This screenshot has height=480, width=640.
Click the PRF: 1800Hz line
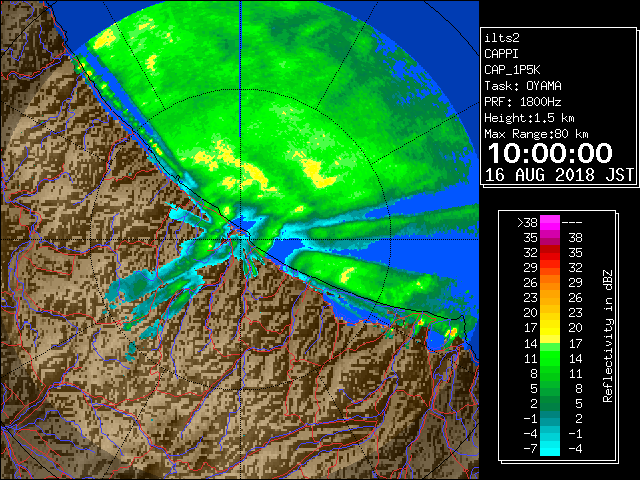click(x=523, y=102)
